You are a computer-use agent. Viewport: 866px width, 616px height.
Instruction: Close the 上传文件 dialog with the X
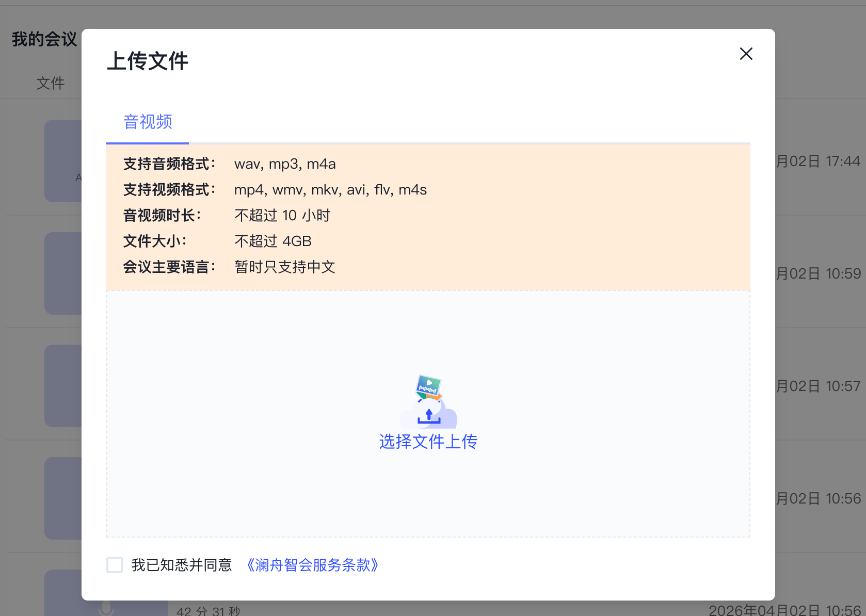746,54
